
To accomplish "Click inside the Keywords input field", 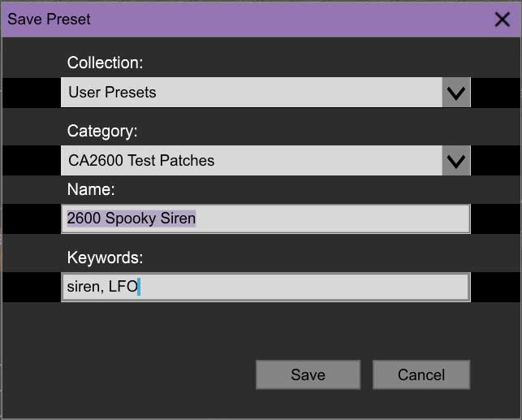I will coord(265,287).
